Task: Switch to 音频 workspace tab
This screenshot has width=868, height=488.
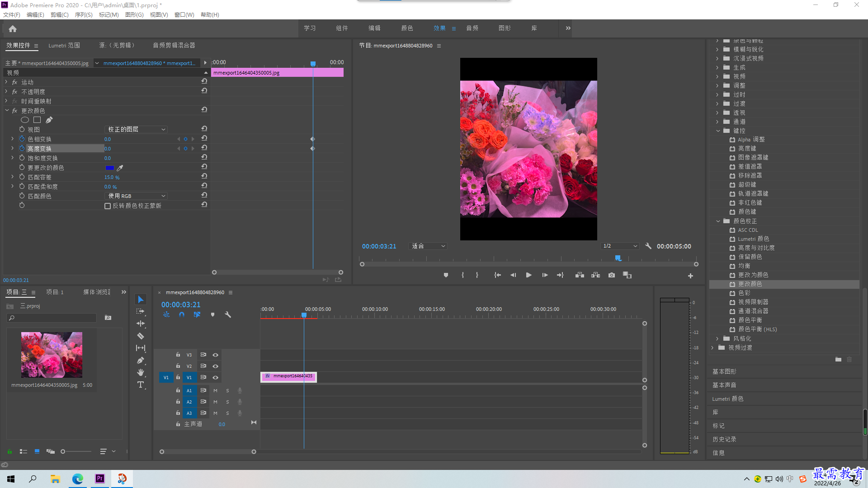Action: pos(472,28)
